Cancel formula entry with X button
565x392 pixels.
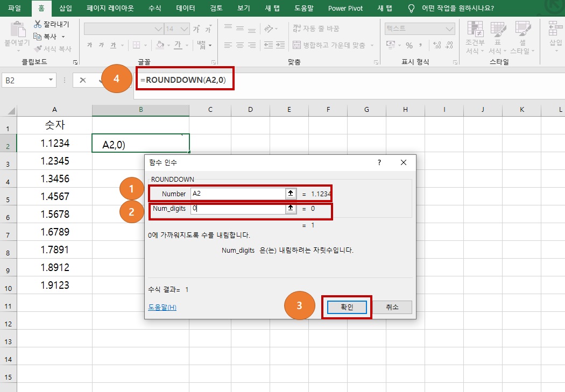(x=82, y=80)
